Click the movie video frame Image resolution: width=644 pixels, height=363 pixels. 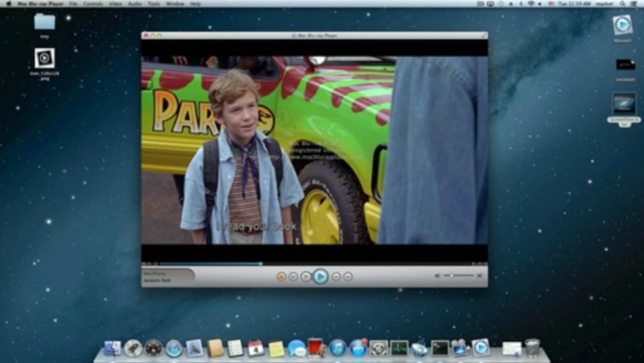pyautogui.click(x=314, y=150)
